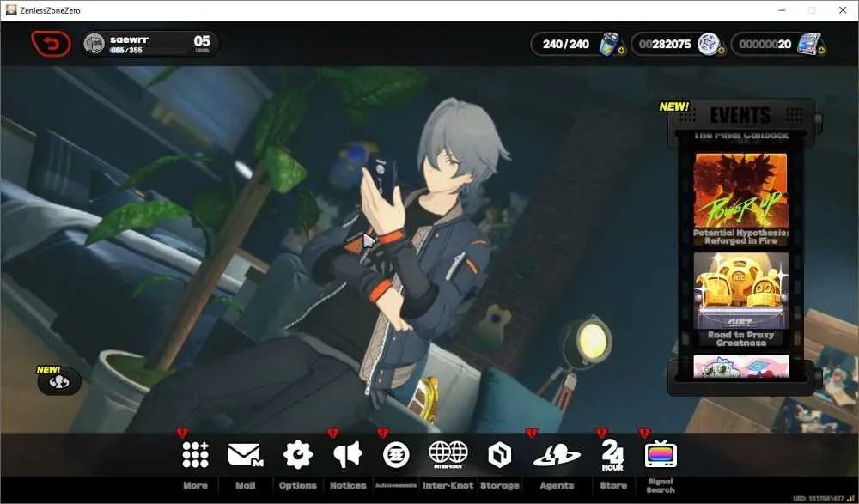Open the Achievements medal icon
This screenshot has height=504, width=859.
coord(396,455)
